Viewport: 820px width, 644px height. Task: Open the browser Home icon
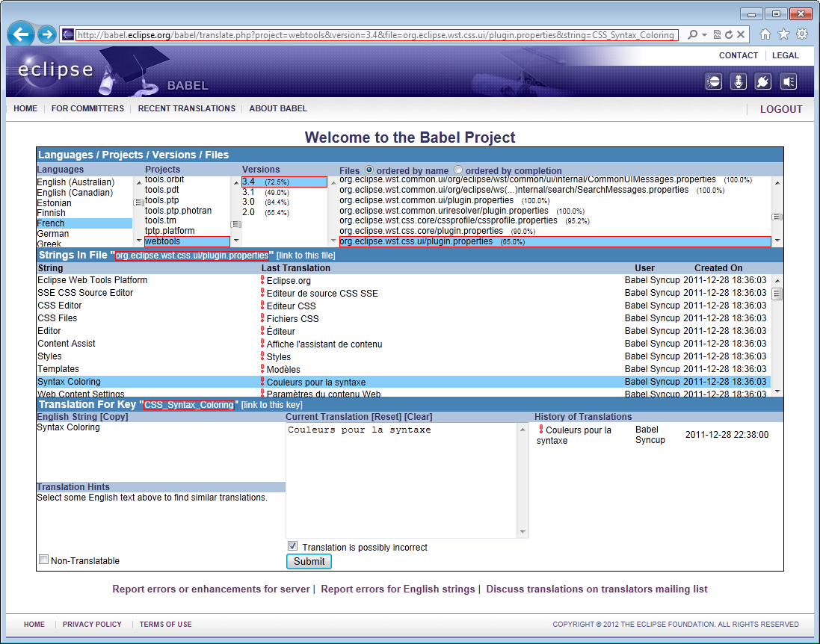click(765, 34)
